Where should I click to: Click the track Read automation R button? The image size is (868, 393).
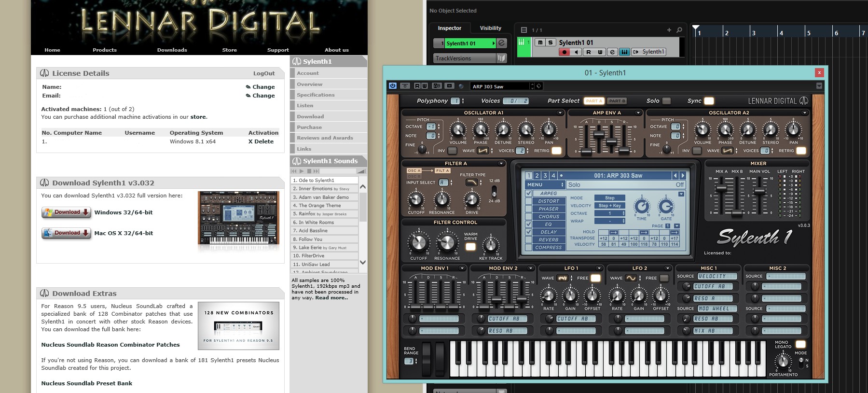[588, 52]
